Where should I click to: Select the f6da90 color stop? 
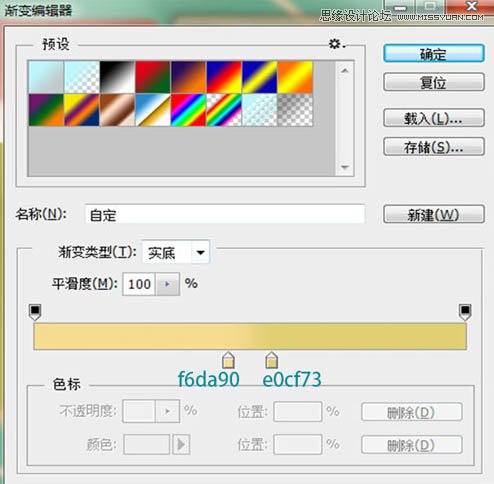click(228, 360)
